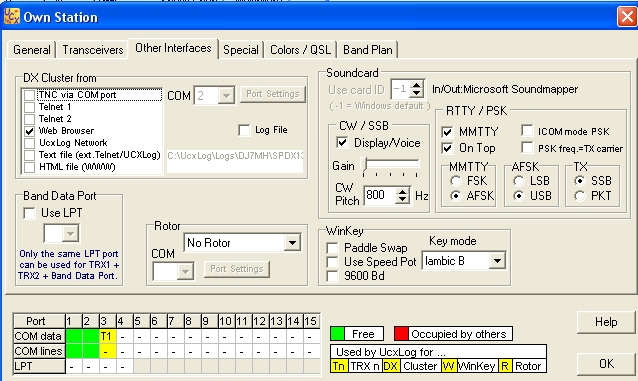Click the COM lines row label
This screenshot has height=381, width=638.
pos(39,351)
